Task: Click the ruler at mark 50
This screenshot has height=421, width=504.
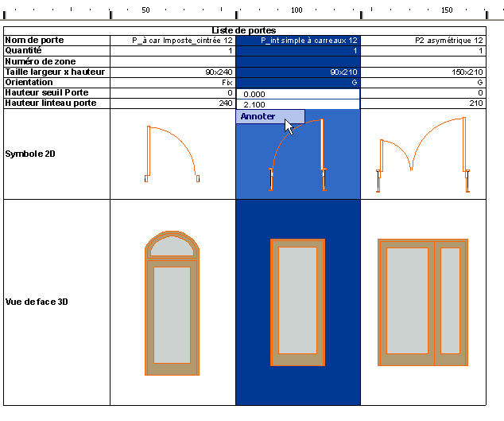Action: [145, 10]
